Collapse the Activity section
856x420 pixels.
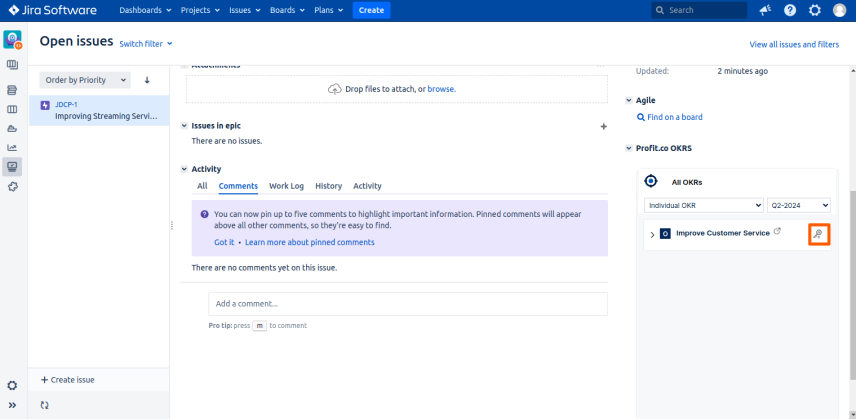(184, 169)
